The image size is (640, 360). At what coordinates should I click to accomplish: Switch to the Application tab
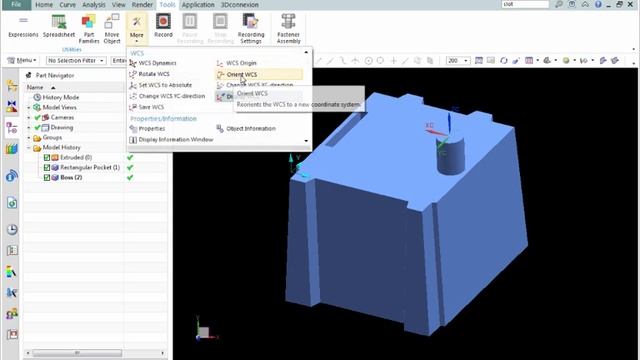pos(198,5)
